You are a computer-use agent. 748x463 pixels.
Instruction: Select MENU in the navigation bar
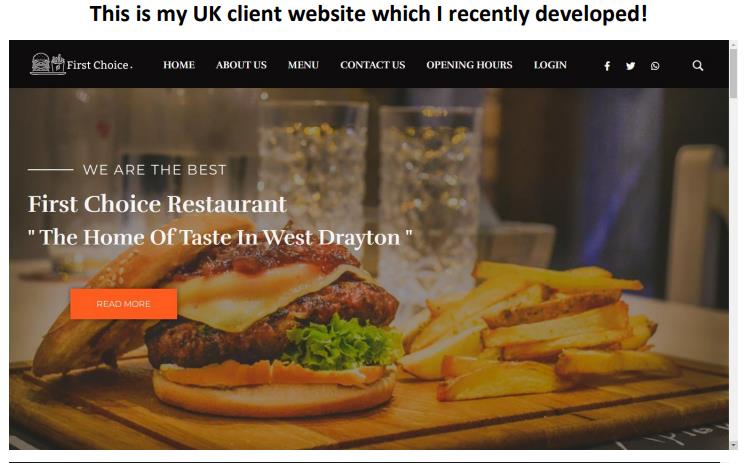pos(303,65)
